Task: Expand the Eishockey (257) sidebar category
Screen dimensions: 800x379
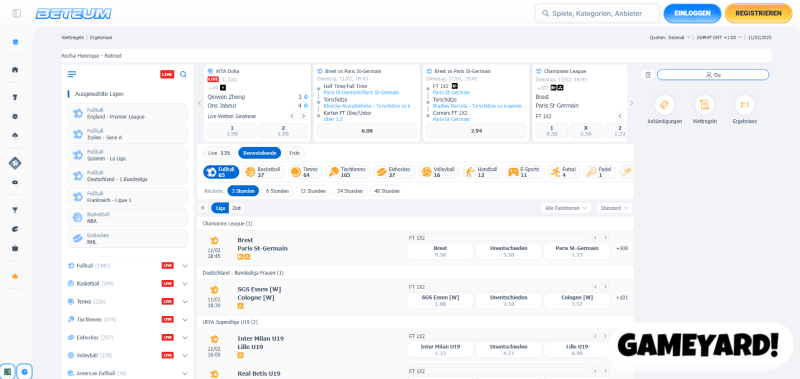Action: [x=185, y=337]
